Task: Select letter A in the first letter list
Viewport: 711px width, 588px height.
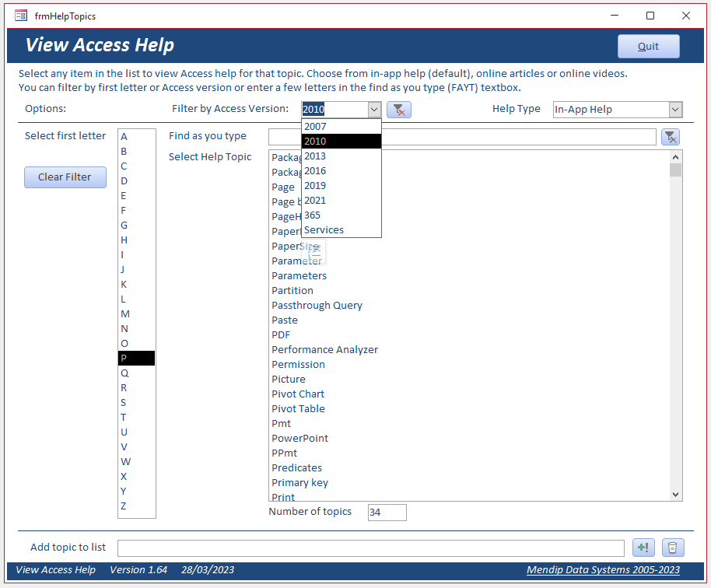Action: point(136,136)
